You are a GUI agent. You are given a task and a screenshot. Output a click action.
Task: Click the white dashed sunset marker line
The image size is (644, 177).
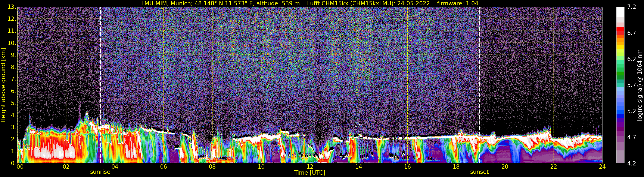[479, 85]
